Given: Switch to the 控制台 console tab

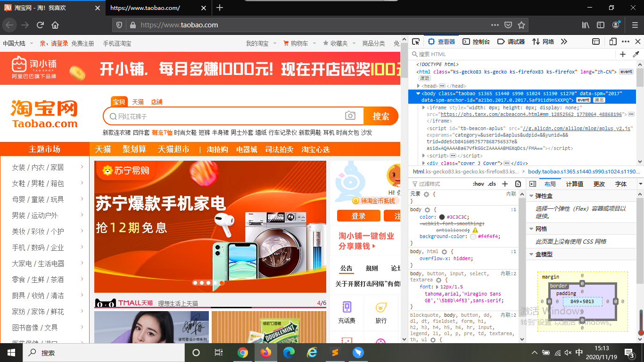Looking at the screenshot, I should pyautogui.click(x=476, y=41).
